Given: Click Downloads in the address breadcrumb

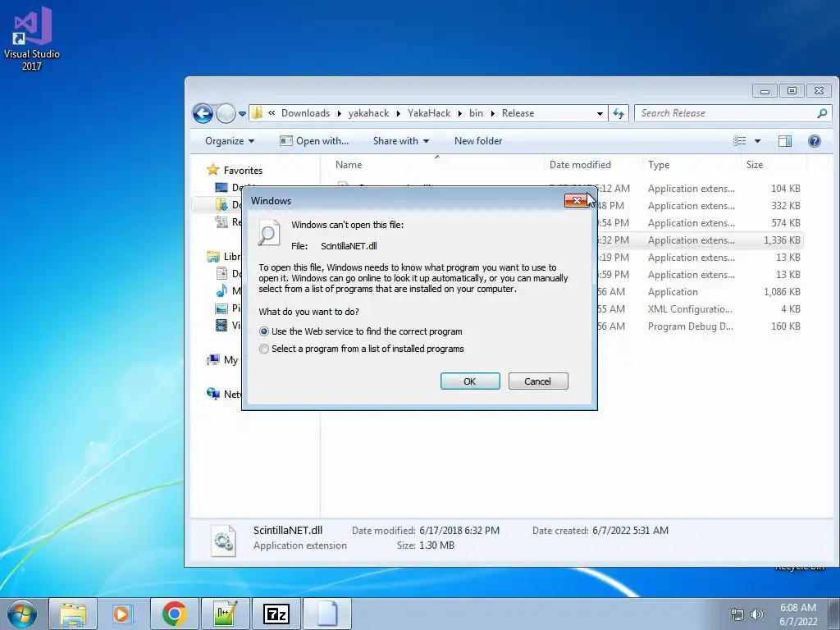Looking at the screenshot, I should [x=305, y=113].
